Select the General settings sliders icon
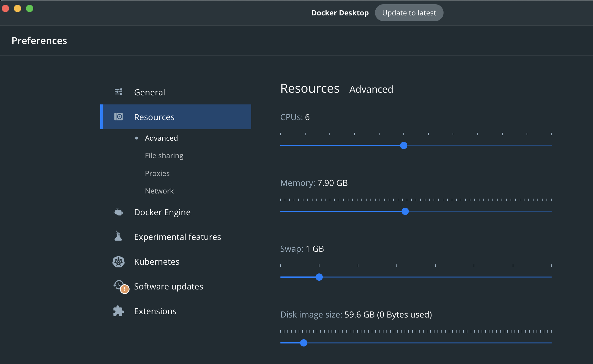This screenshot has height=364, width=593. tap(118, 92)
